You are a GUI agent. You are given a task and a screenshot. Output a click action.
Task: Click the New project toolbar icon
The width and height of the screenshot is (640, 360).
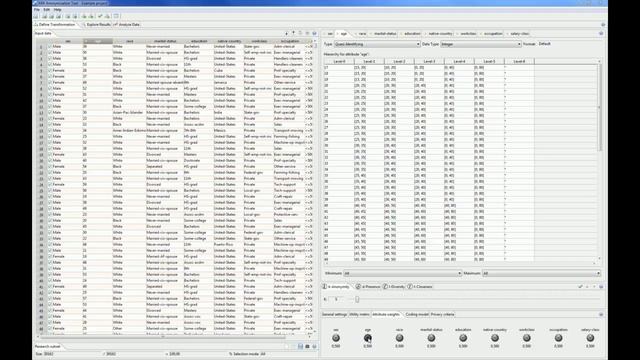pyautogui.click(x=37, y=16)
